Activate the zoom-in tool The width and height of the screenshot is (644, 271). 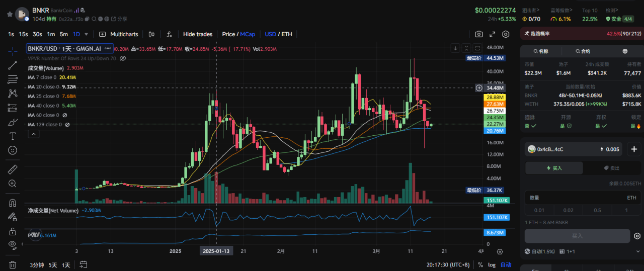[13, 184]
